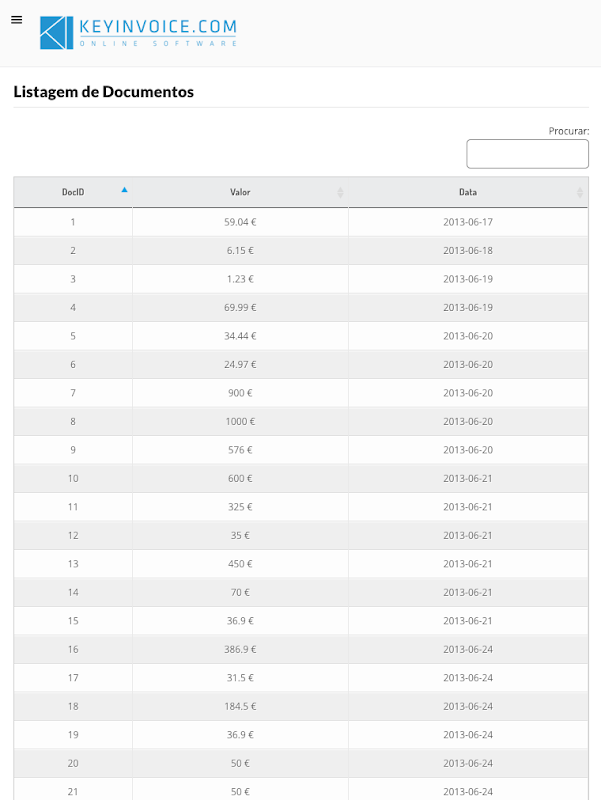Click date 2013-06-17 in first row
The image size is (601, 800).
468,222
